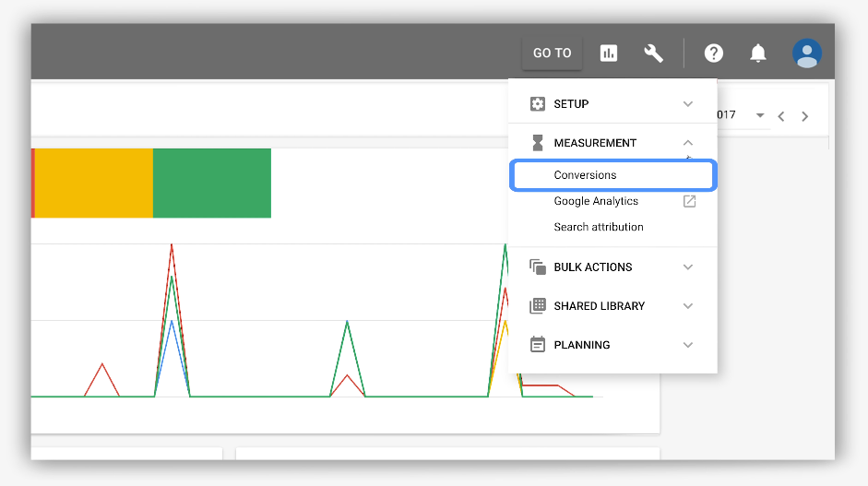Image resolution: width=868 pixels, height=486 pixels.
Task: Expand the SETUP section chevron
Action: tap(687, 104)
